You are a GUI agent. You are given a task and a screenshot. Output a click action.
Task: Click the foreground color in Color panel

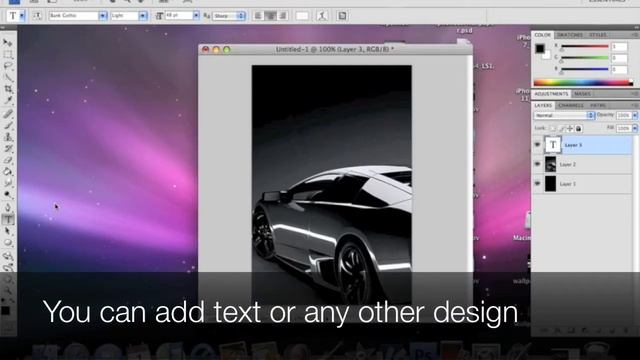540,49
